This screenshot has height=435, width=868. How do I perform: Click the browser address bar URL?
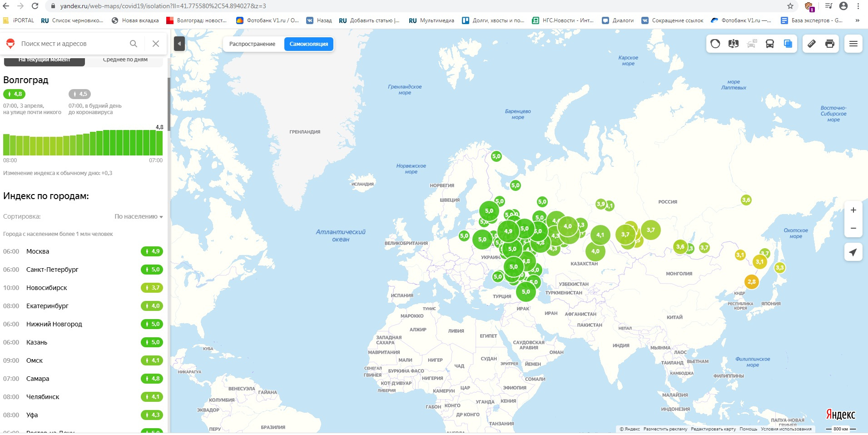point(163,6)
